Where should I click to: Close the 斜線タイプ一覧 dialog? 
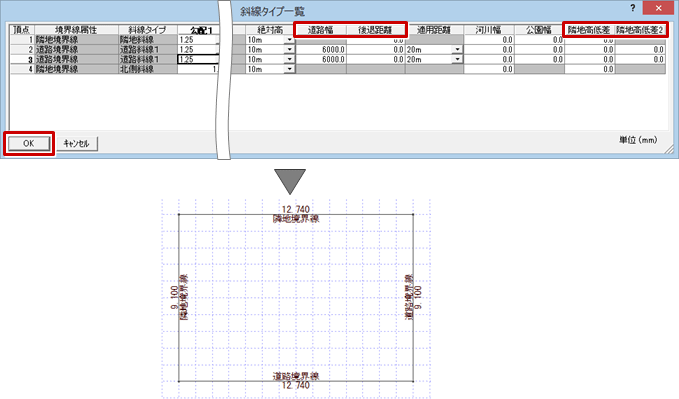coord(659,8)
